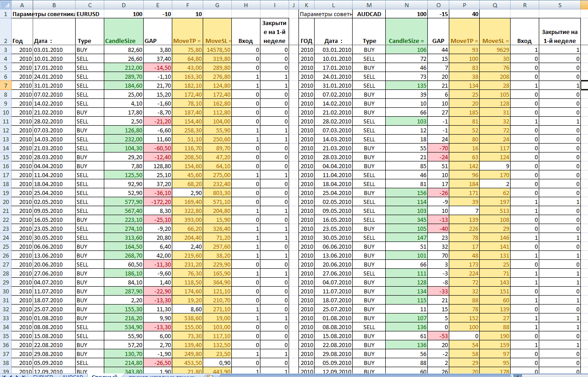The width and height of the screenshot is (588, 377).
Task: Select cell with value -53
Action: pyautogui.click(x=438, y=336)
